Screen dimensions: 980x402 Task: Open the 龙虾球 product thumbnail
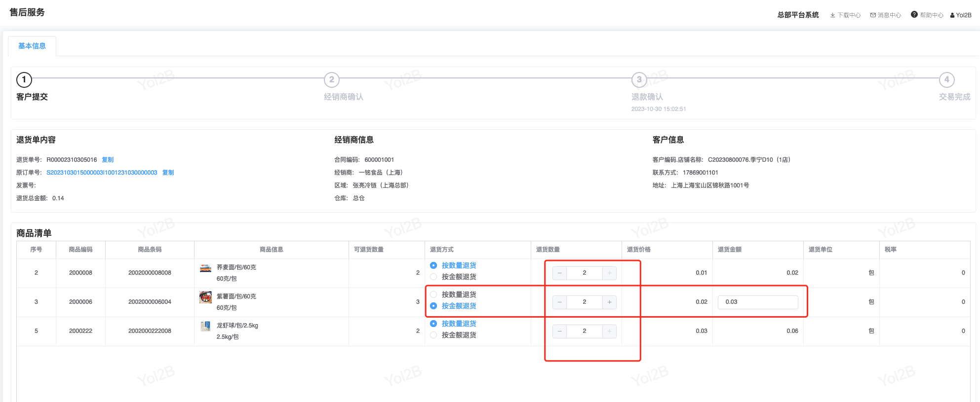205,326
